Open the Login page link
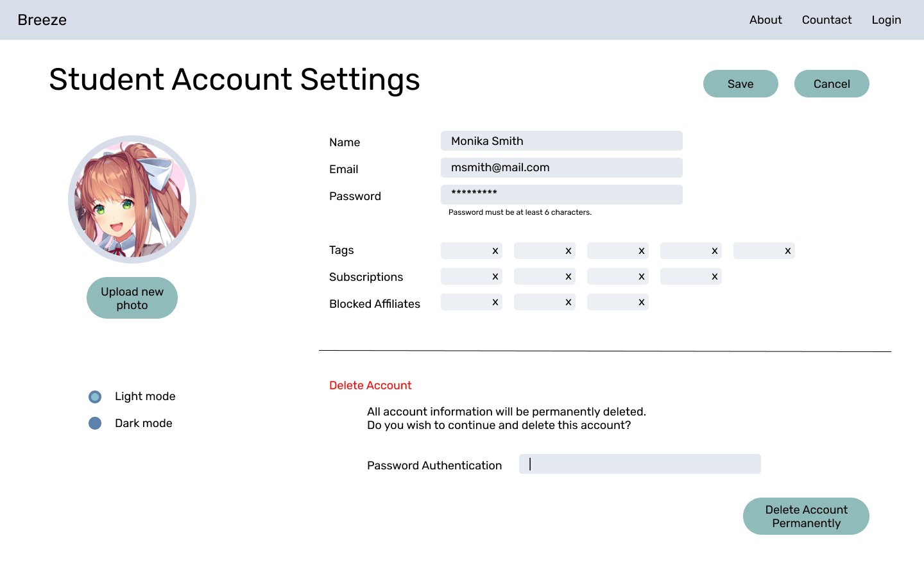The image size is (924, 588). (886, 20)
